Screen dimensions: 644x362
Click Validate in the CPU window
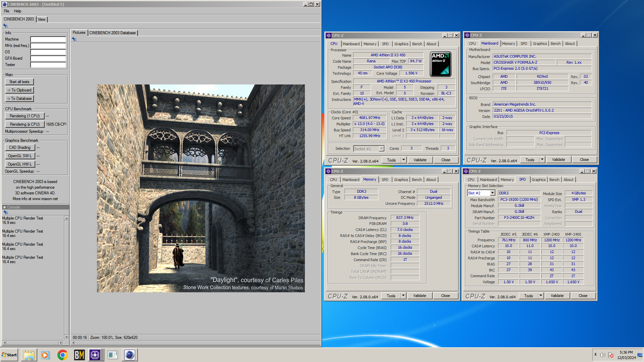coord(420,160)
